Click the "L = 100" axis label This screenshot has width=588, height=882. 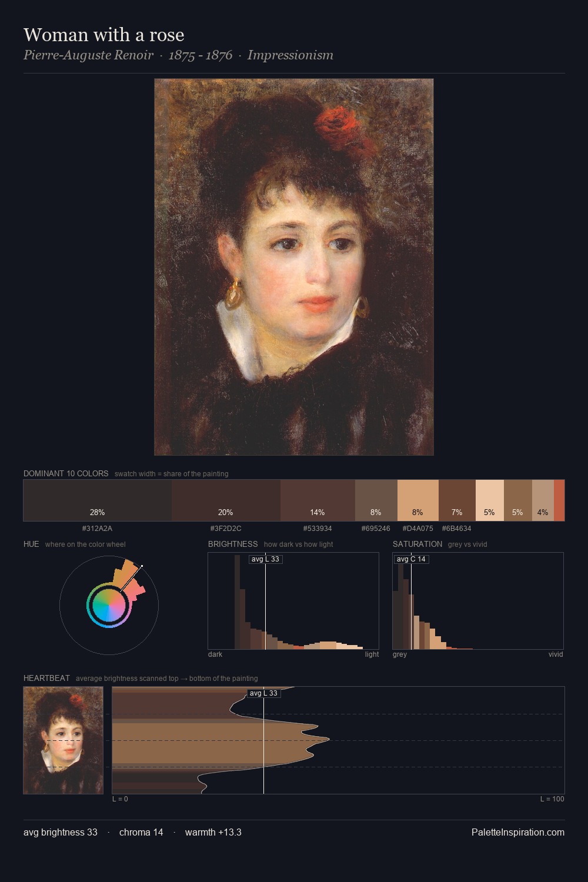552,799
